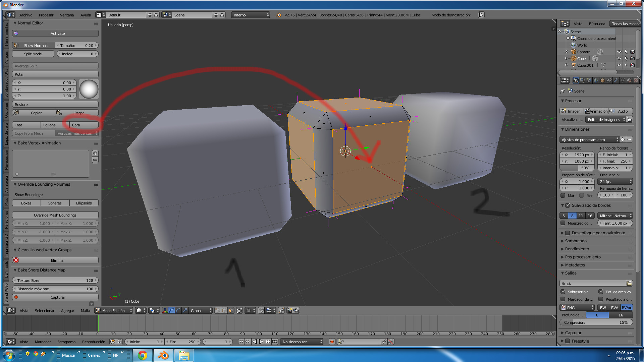Open the Modo Edición mode dropdown
Screen dimensions: 644x362
click(114, 311)
